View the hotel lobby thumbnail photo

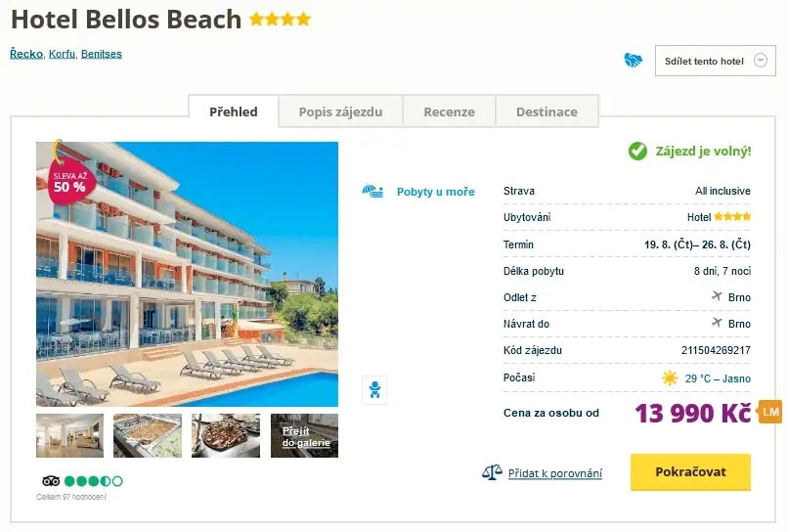click(69, 436)
